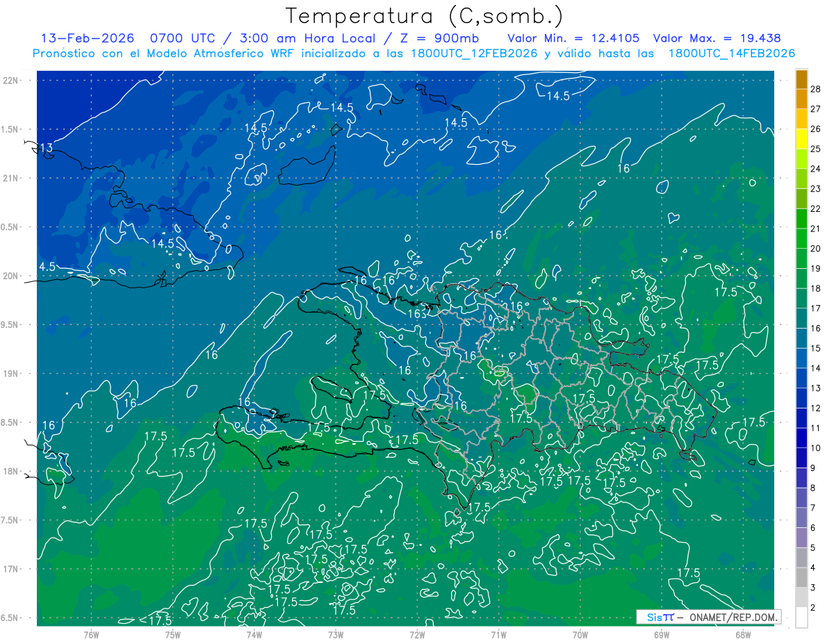Click the colorbar label '19'

815,269
